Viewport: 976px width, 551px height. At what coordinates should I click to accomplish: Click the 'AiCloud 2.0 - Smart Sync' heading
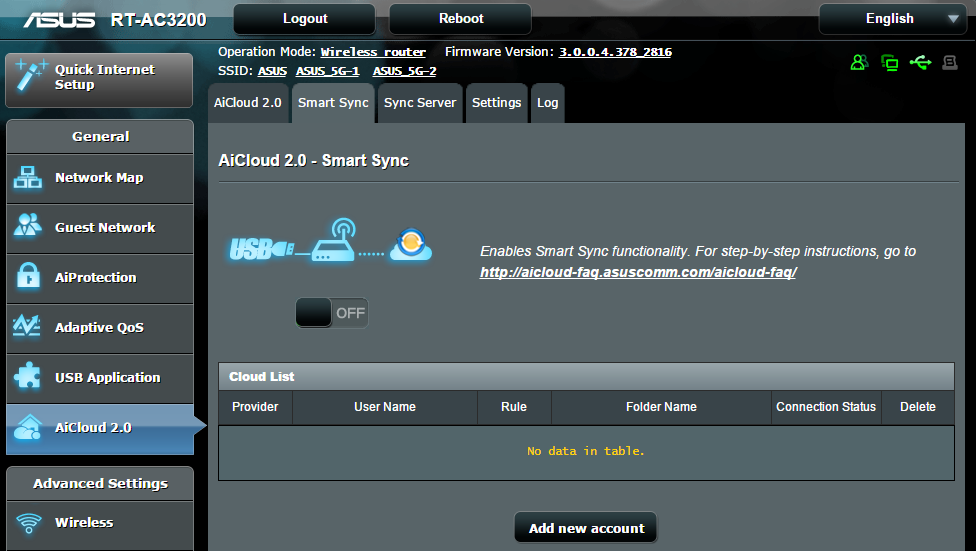[x=314, y=161]
